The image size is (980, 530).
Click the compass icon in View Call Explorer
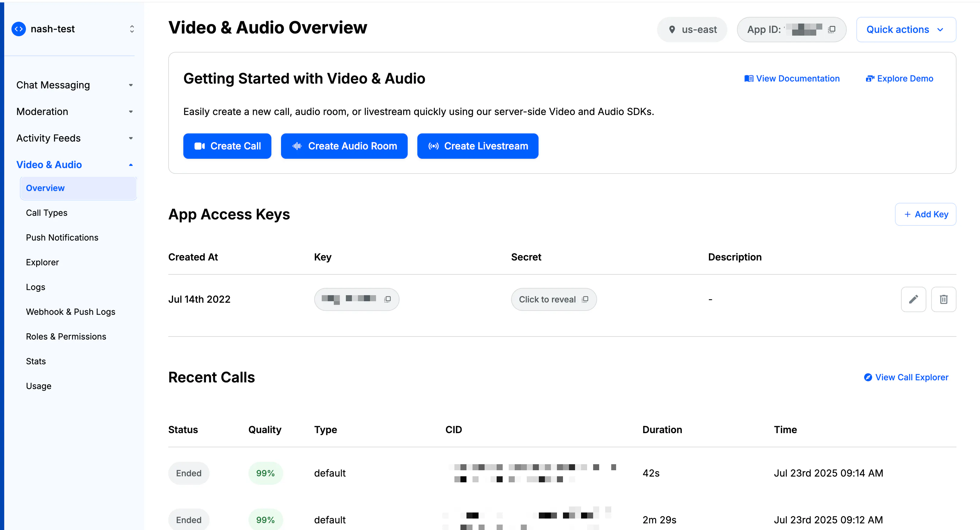868,377
